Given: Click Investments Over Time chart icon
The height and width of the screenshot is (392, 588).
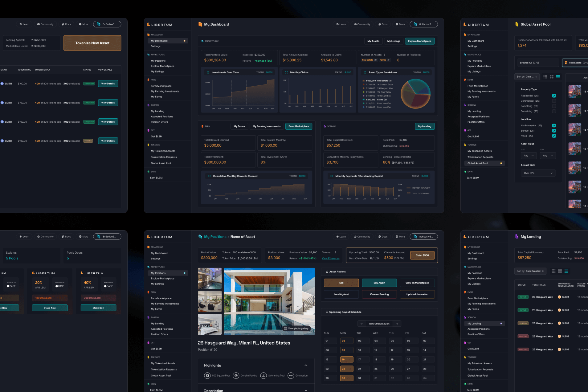Looking at the screenshot, I should (x=208, y=72).
